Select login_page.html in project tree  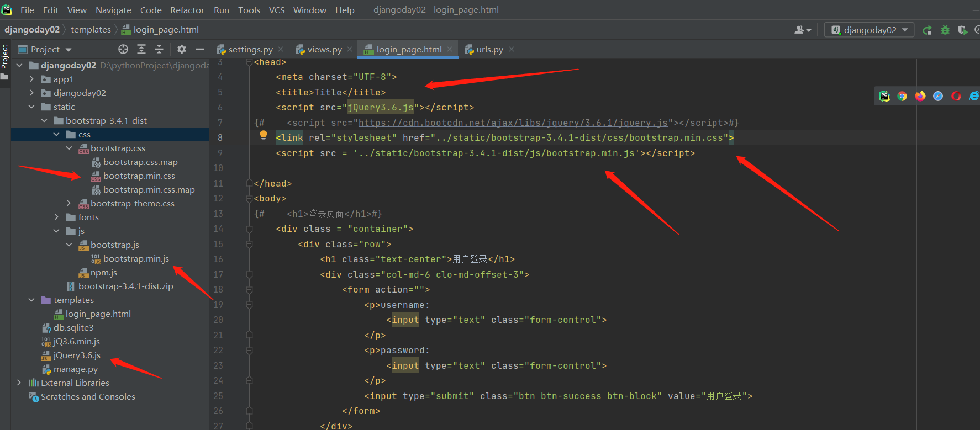click(98, 314)
